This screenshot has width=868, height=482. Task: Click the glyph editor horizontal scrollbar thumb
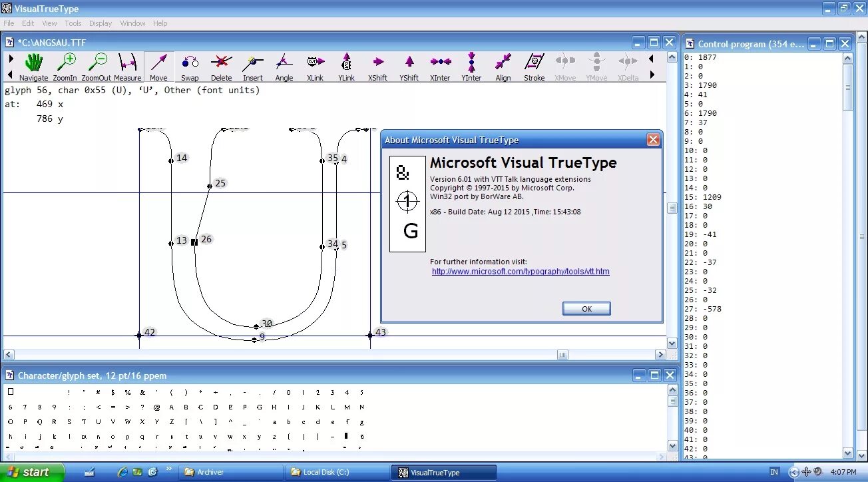tap(563, 355)
